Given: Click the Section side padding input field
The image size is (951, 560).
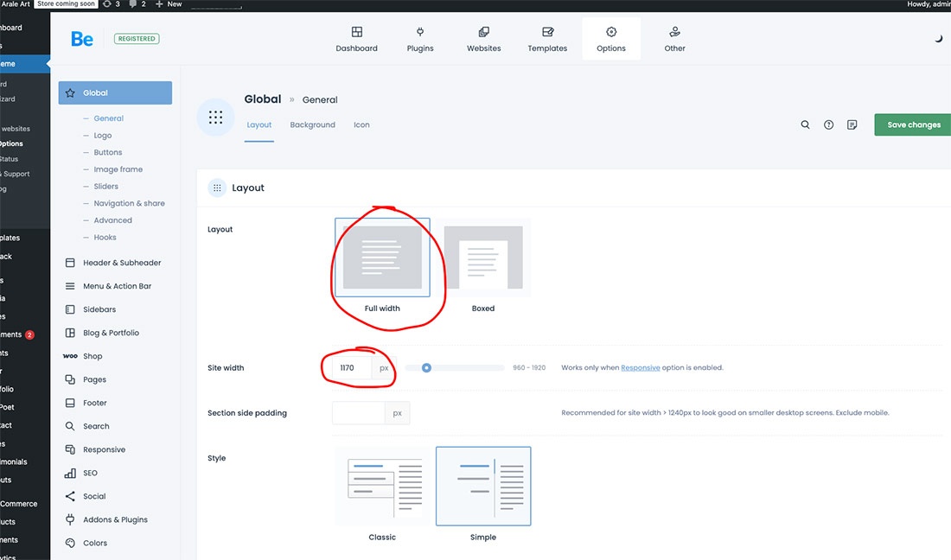Looking at the screenshot, I should 358,413.
